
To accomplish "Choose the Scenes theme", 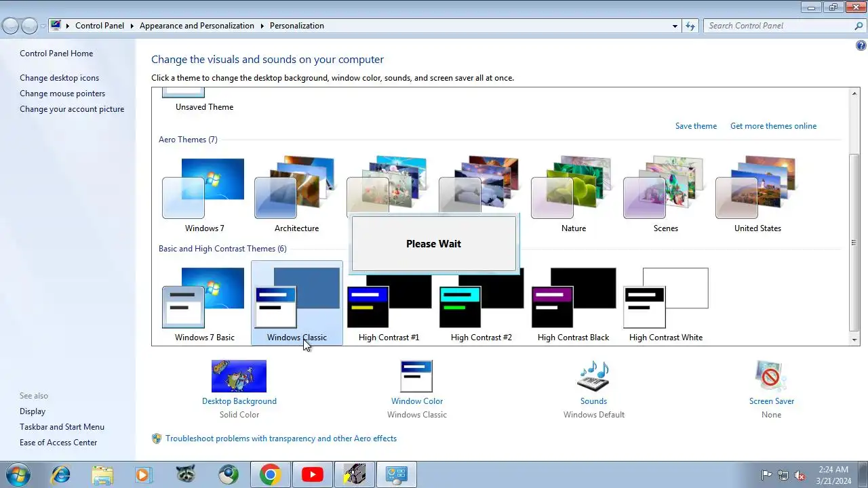I will coord(665,194).
